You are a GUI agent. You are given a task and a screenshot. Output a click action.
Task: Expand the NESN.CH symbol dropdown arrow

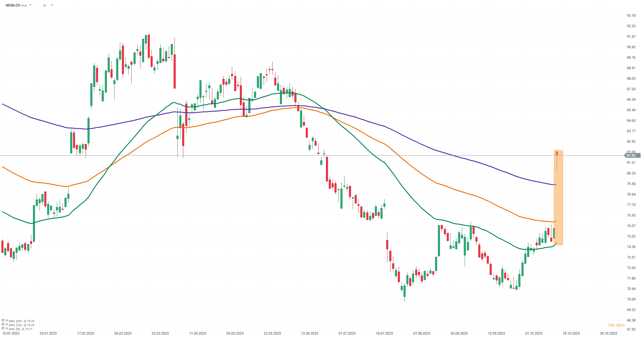click(30, 5)
